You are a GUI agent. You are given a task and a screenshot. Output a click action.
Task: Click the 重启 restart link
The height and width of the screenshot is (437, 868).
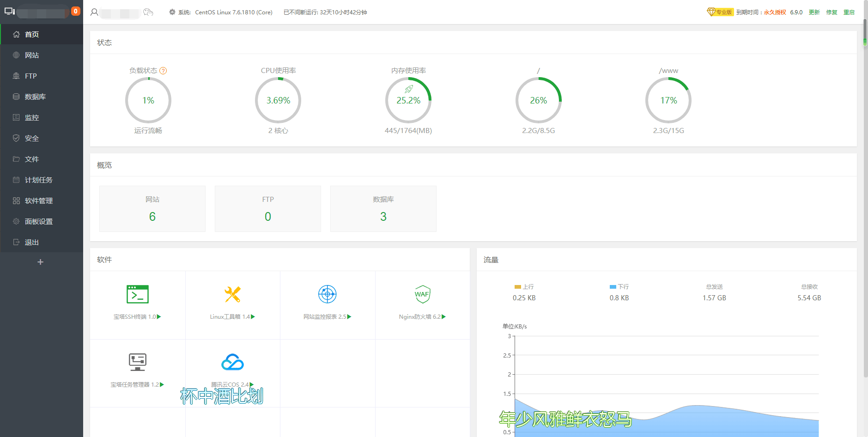(849, 12)
